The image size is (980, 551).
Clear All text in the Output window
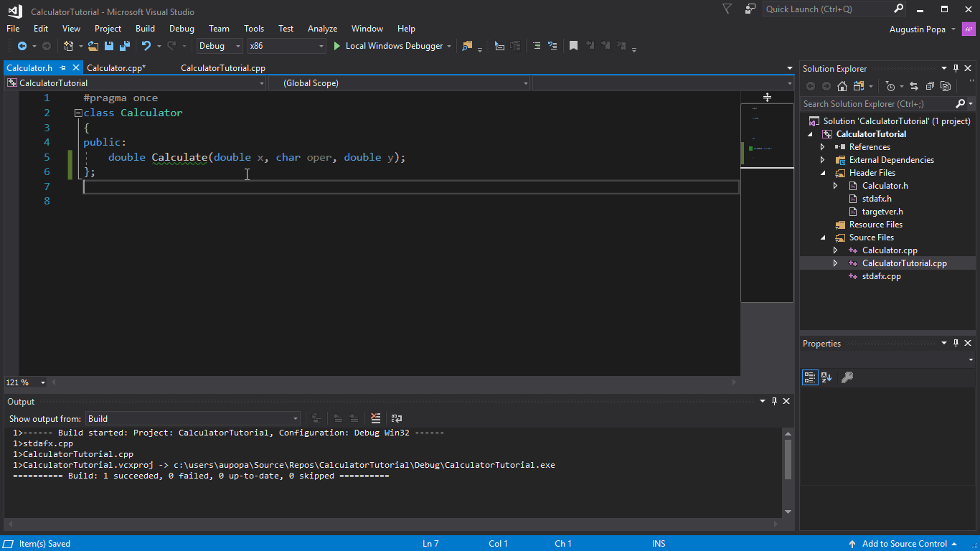tap(375, 418)
